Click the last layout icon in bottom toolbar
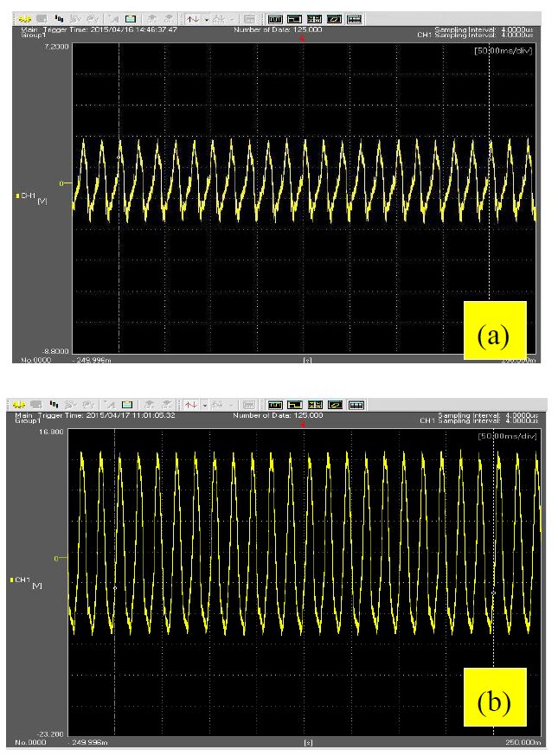 pos(354,405)
